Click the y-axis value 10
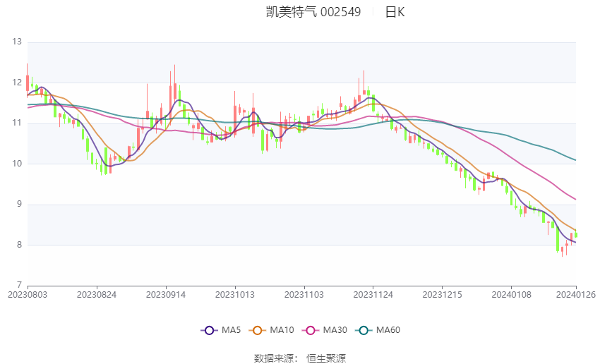 (17, 164)
